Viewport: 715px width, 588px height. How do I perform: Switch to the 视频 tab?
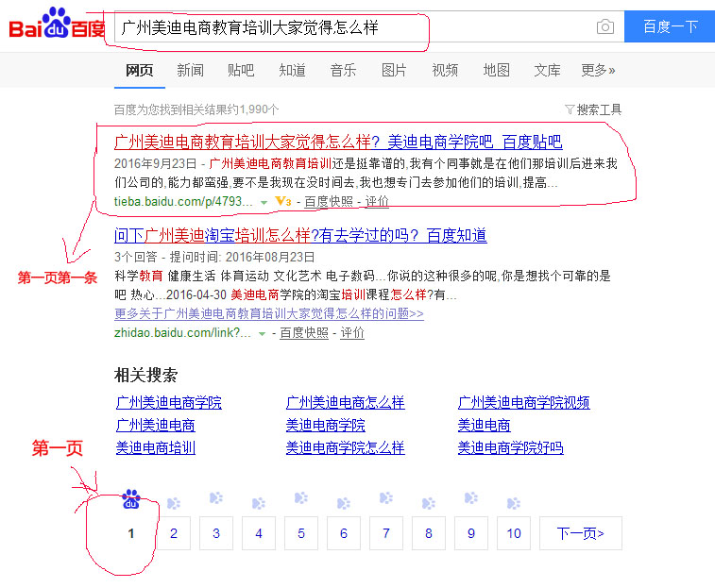pyautogui.click(x=445, y=70)
